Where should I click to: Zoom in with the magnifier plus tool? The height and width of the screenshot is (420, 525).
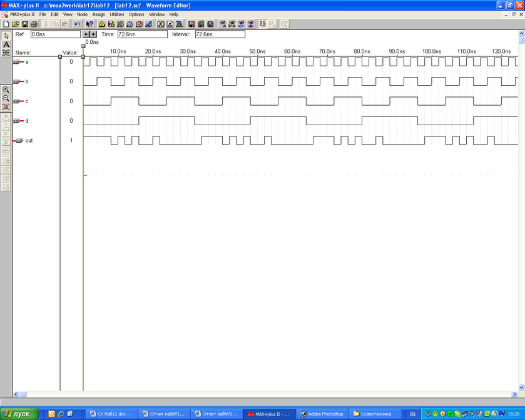6,90
